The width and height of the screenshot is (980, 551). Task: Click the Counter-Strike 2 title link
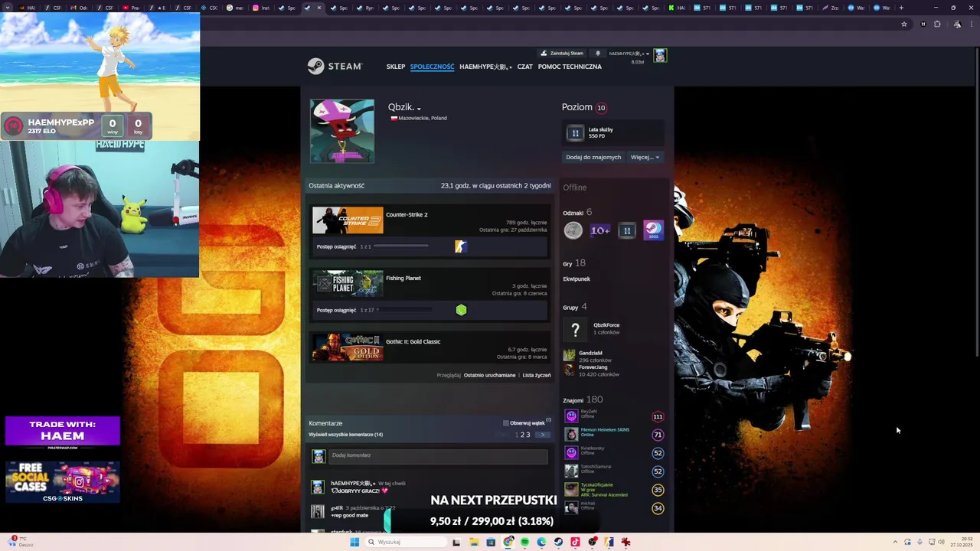coord(407,215)
